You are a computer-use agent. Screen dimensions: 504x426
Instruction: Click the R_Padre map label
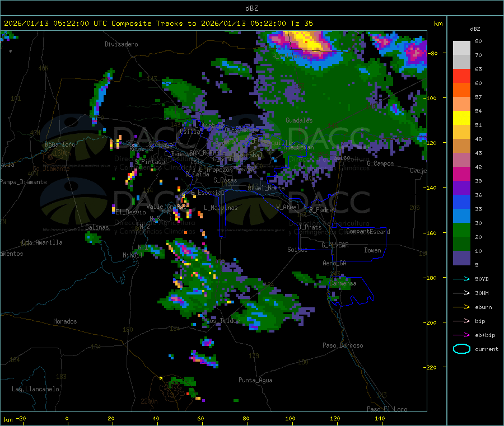click(321, 210)
